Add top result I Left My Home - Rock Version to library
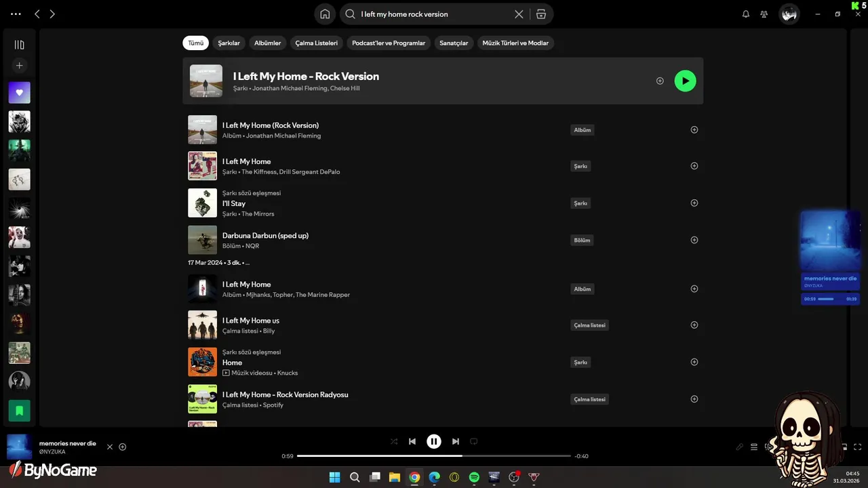The width and height of the screenshot is (868, 488). 660,81
